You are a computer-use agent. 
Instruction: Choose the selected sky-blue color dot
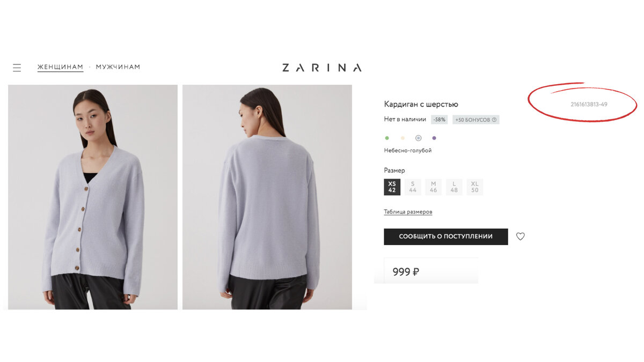[419, 138]
